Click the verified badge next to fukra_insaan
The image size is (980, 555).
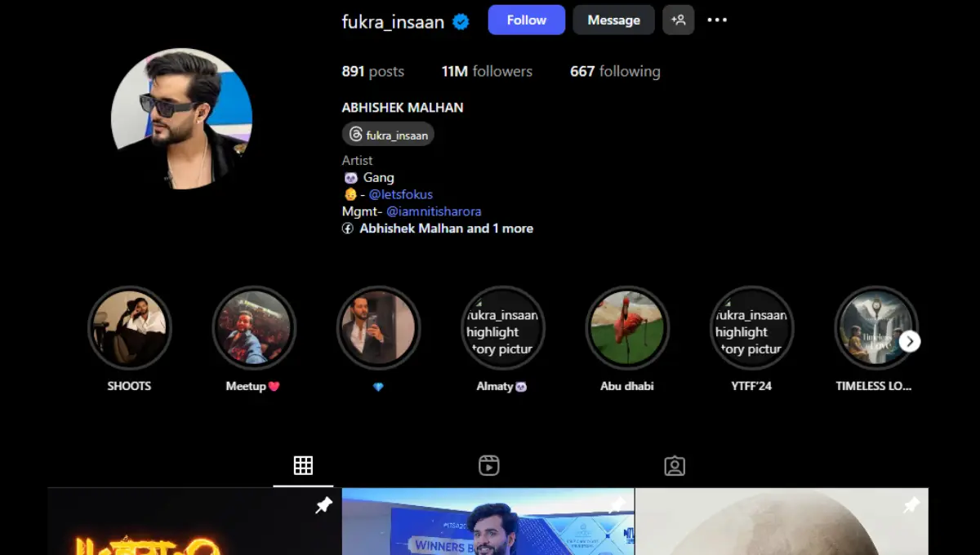461,22
